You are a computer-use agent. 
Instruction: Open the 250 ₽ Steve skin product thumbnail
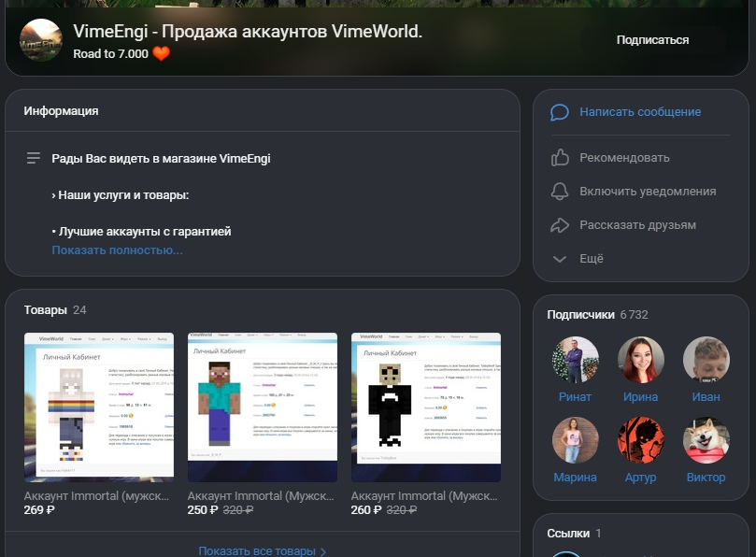(x=262, y=407)
